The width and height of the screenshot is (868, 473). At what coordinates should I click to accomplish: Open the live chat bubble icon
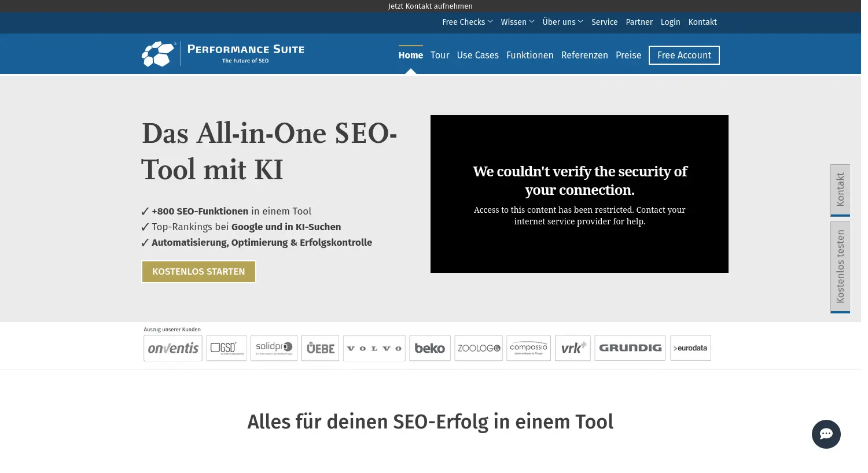[x=826, y=434]
